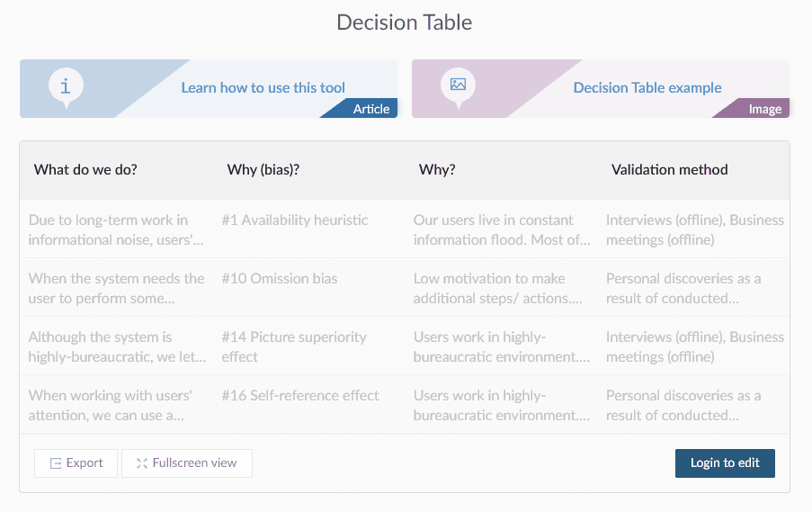812x512 pixels.
Task: Select the What do we do? column header
Action: (x=85, y=169)
